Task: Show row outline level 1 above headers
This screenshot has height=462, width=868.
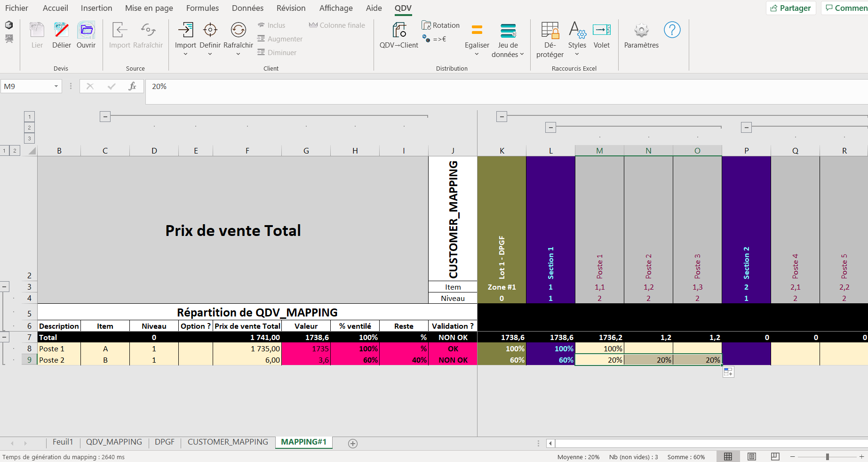Action: tap(29, 116)
